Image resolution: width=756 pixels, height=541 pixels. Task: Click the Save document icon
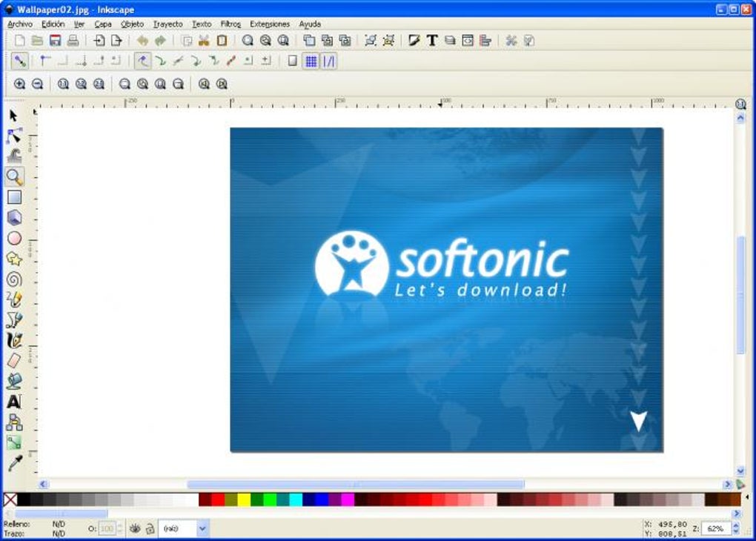pos(56,41)
